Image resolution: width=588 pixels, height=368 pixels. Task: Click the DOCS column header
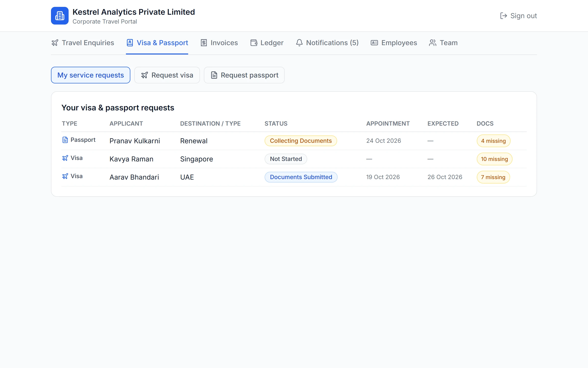click(485, 124)
